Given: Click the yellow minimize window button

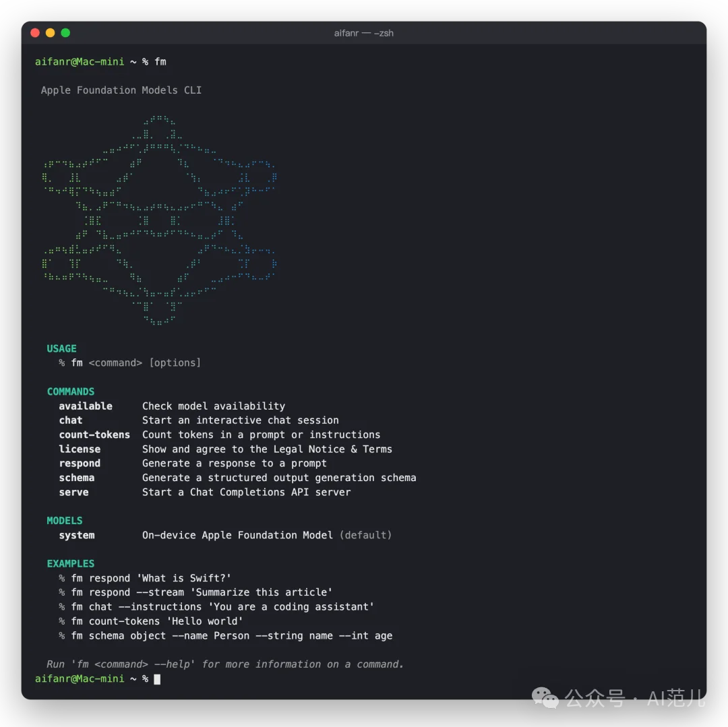Looking at the screenshot, I should click(50, 33).
